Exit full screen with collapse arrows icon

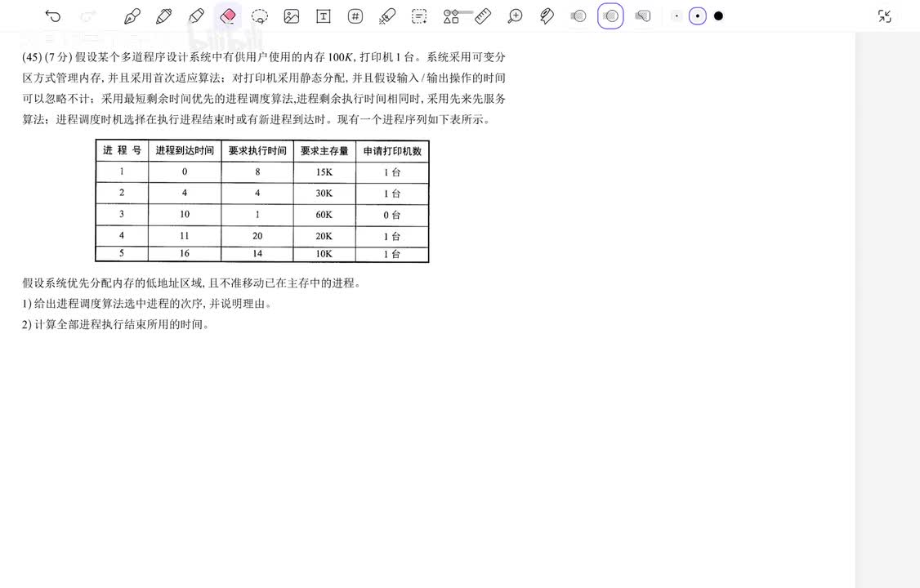885,16
